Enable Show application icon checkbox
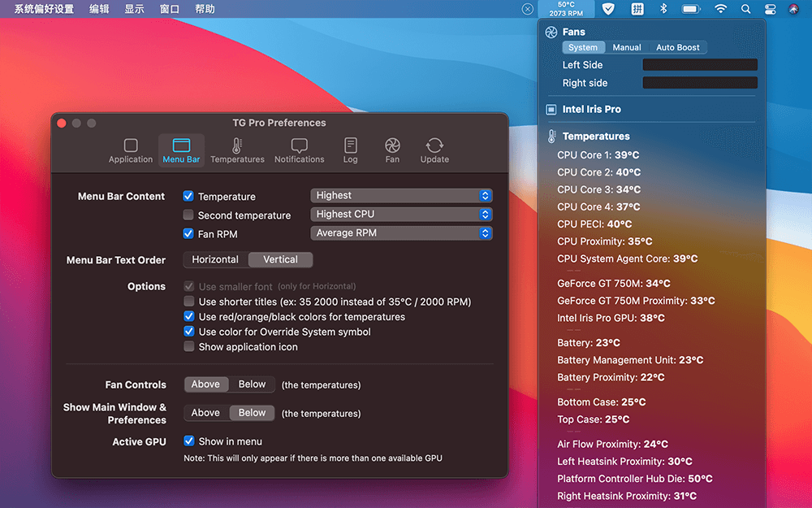 tap(189, 346)
